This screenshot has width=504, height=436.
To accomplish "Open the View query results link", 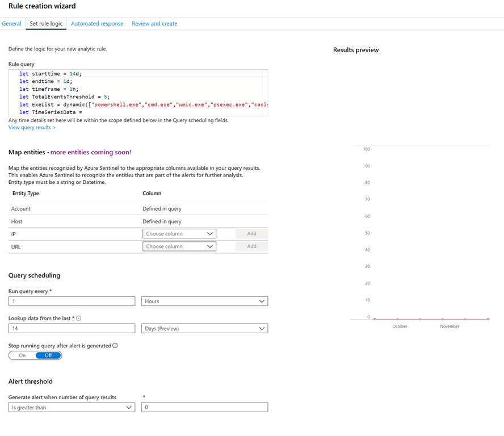I will 32,128.
